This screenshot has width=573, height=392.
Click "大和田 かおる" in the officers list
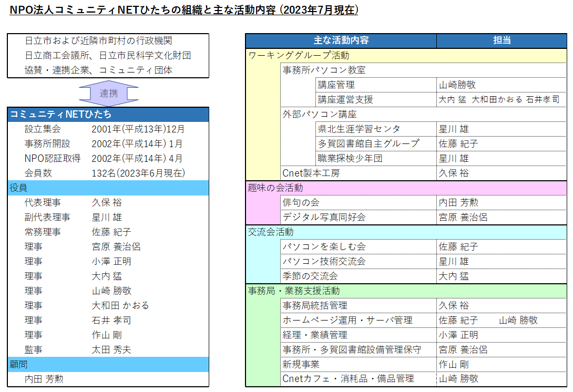[x=120, y=305]
